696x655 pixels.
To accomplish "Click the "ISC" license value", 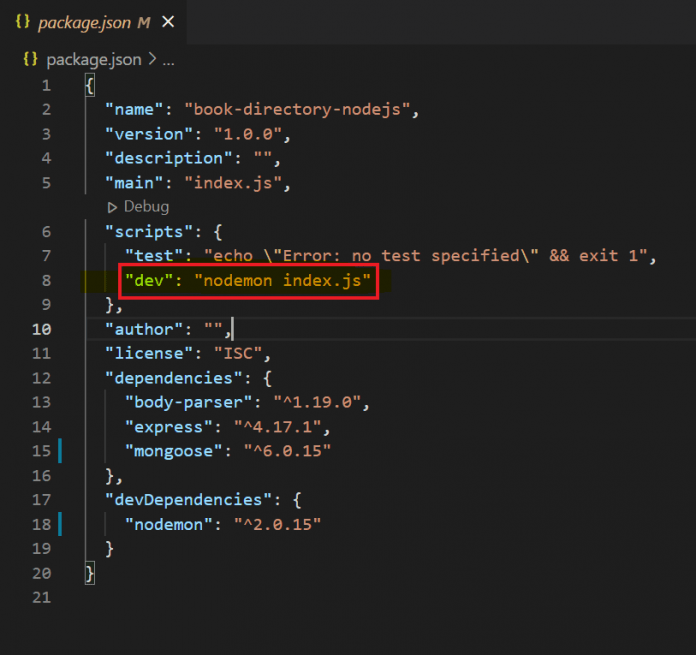I will (238, 354).
